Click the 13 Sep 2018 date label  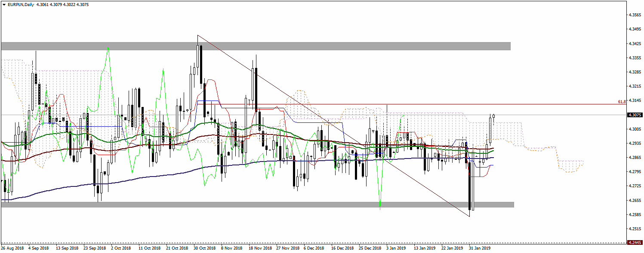click(x=67, y=248)
